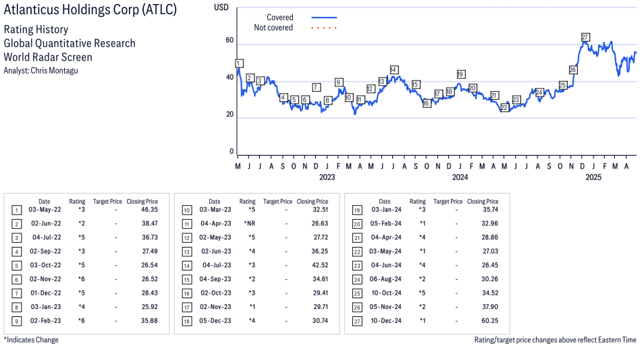Image resolution: width=644 pixels, height=344 pixels.
Task: Click closing price 36.73
Action: pyautogui.click(x=149, y=237)
